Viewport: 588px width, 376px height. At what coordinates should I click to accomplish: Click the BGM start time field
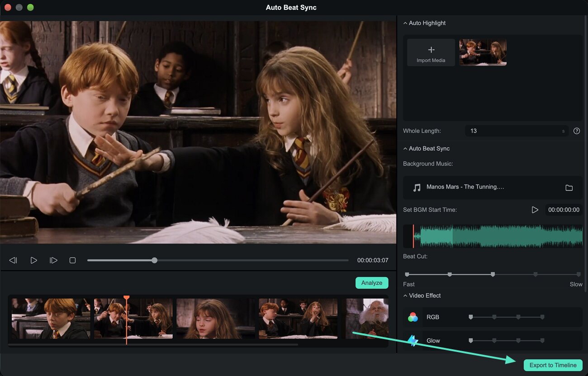pyautogui.click(x=563, y=210)
